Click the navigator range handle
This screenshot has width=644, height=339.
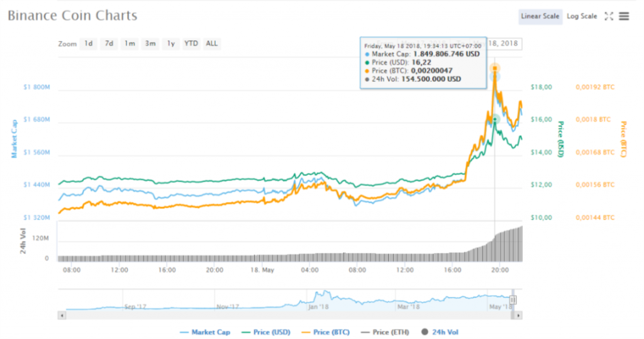point(513,300)
